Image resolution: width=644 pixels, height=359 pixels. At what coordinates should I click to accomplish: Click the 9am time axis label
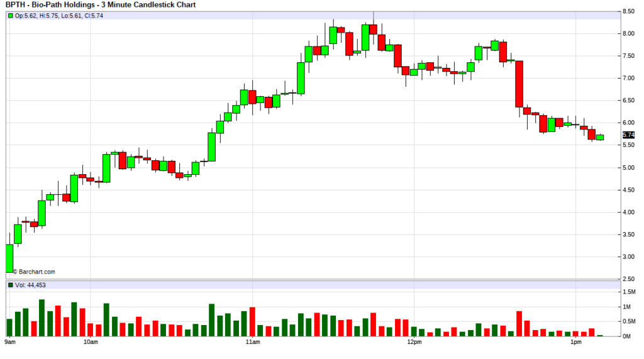pos(10,343)
